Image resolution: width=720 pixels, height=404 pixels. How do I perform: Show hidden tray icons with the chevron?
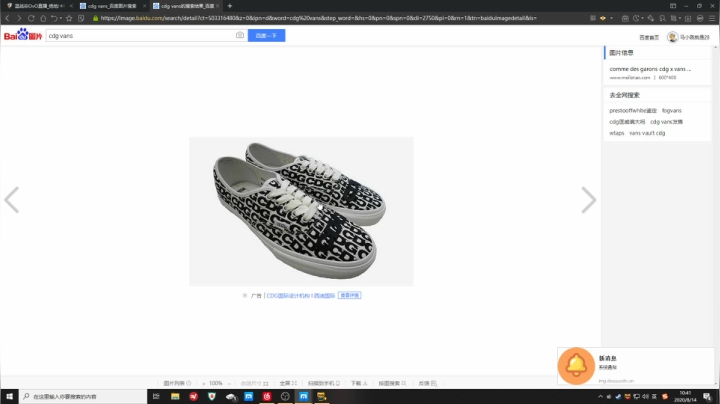[x=600, y=396]
